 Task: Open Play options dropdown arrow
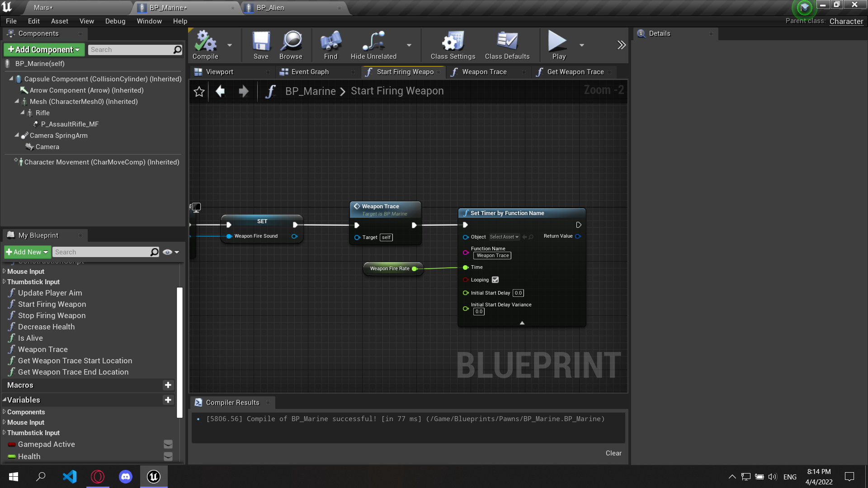[x=582, y=45]
